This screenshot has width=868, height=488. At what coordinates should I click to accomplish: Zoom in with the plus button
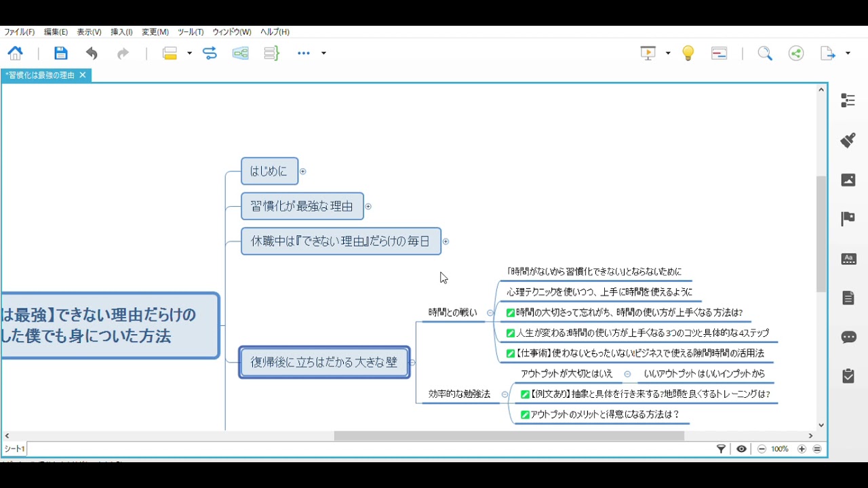(x=802, y=449)
